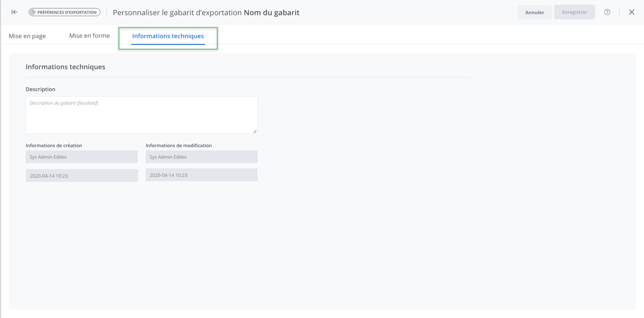Click the creation author field
644x318 pixels.
click(x=81, y=157)
